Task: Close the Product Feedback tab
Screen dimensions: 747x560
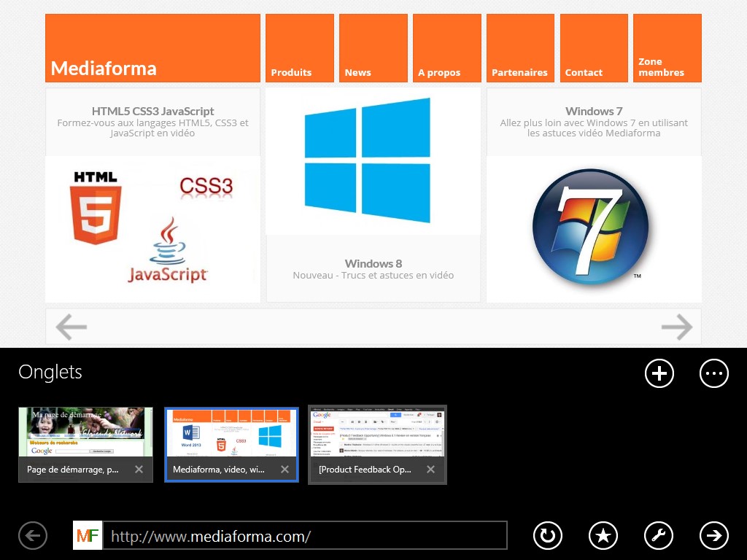Action: (430, 470)
